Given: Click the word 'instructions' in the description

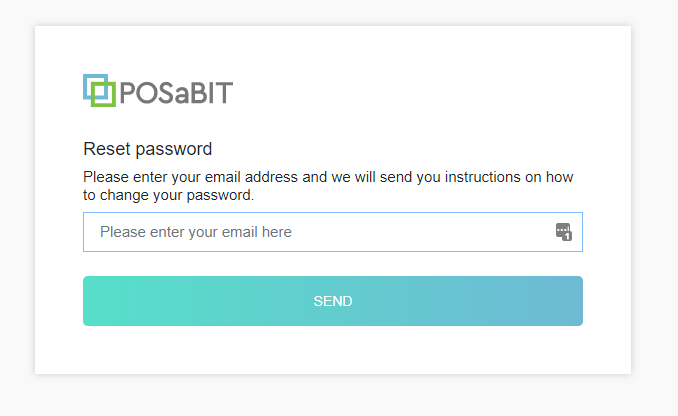Looking at the screenshot, I should (483, 177).
